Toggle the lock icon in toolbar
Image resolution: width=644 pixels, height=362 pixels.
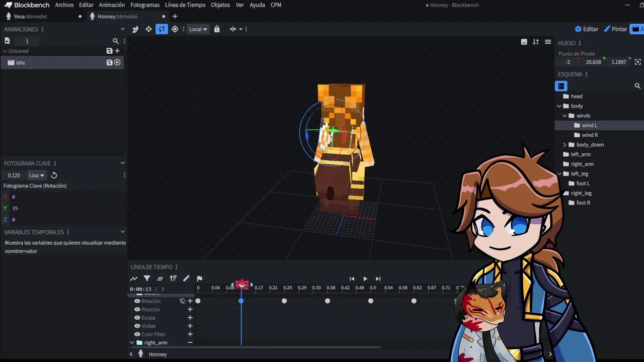(217, 29)
